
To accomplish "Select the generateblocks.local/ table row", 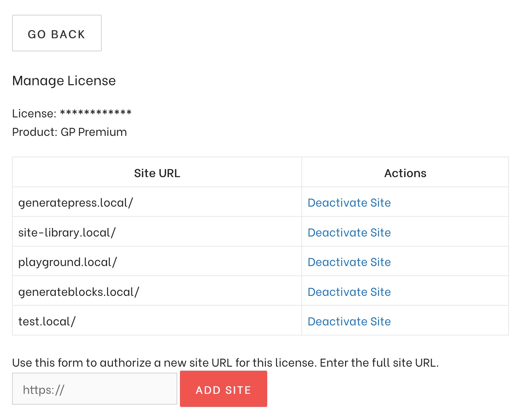I will pos(79,291).
